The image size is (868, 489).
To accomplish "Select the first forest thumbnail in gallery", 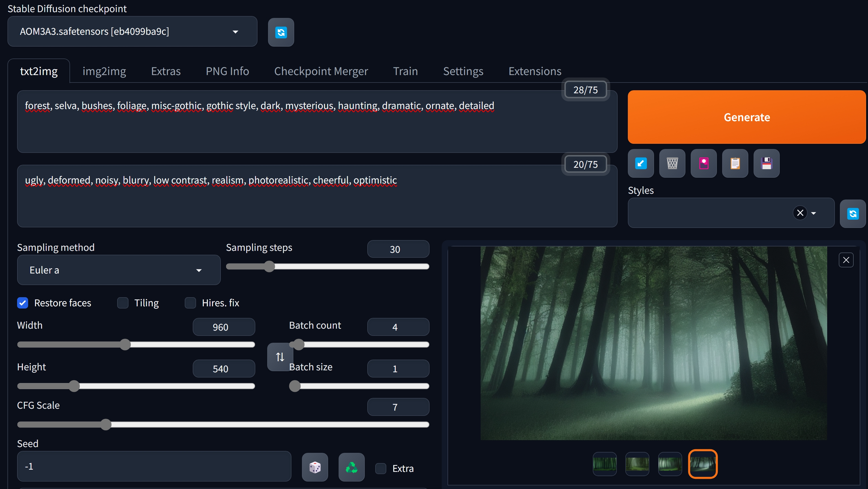I will coord(604,464).
